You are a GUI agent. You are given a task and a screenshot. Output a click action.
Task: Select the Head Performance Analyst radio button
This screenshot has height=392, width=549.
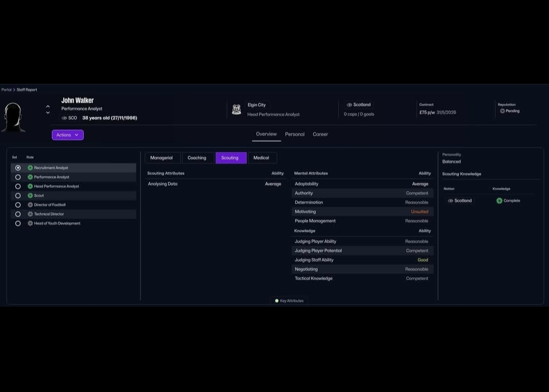point(18,186)
